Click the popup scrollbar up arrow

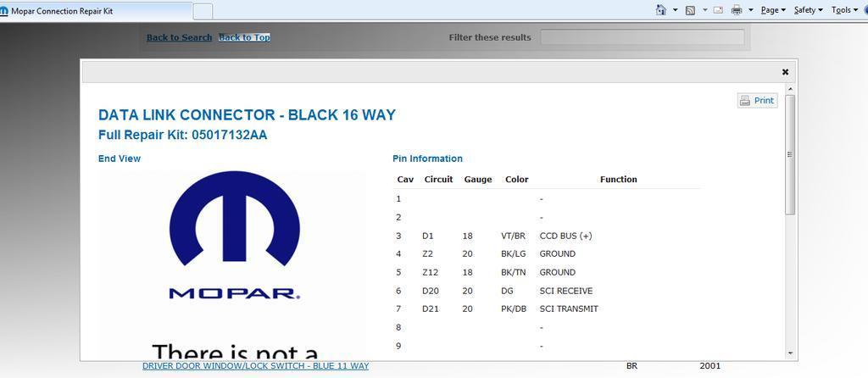pos(790,89)
